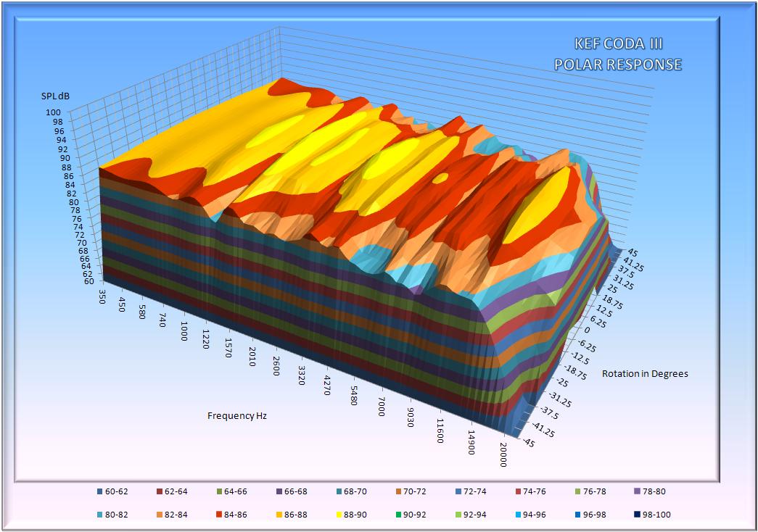Select the 740 frequency axis label
758x532 pixels.
(x=162, y=320)
